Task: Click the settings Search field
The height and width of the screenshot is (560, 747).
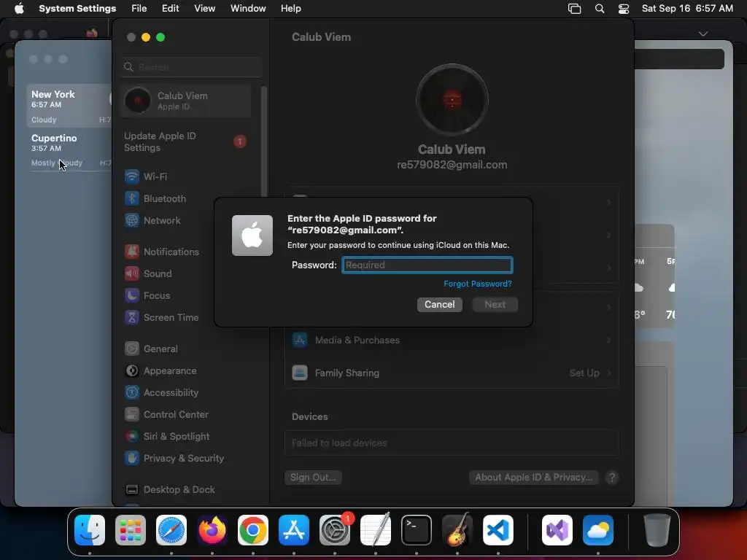Action: coord(192,67)
